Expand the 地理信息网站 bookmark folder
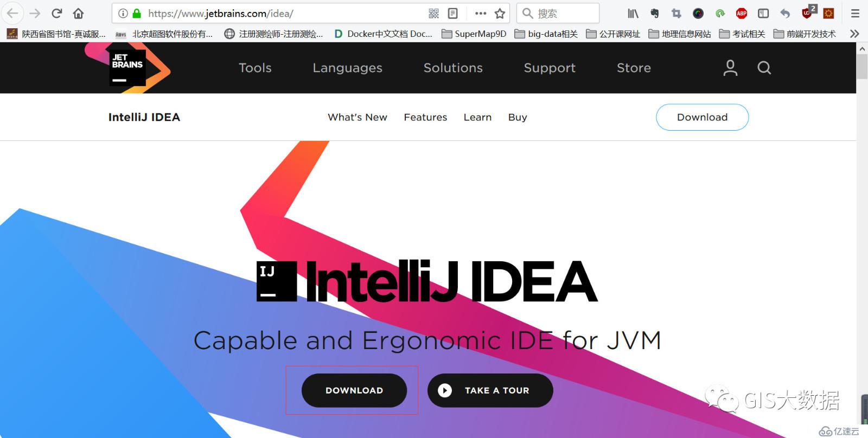 click(679, 34)
